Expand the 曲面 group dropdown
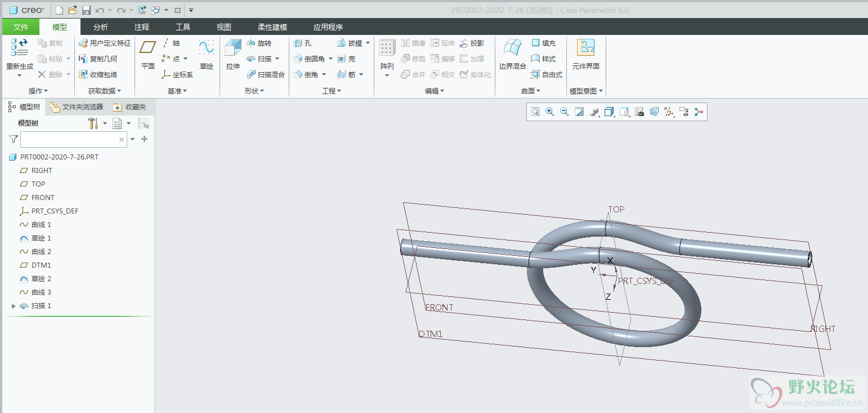Screen dimensions: 868x413 pos(531,91)
